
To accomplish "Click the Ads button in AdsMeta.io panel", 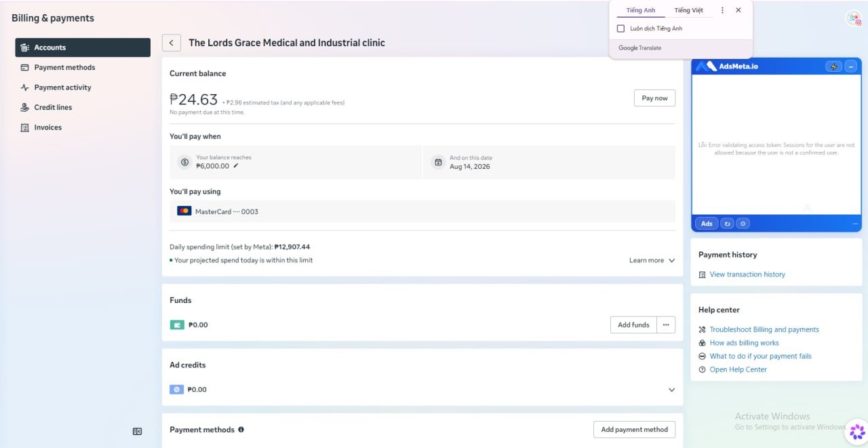I will [x=707, y=224].
